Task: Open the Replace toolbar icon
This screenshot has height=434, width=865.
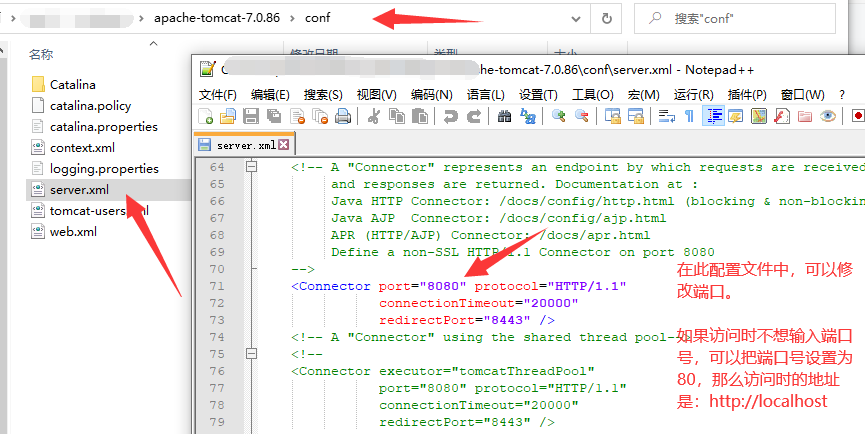Action: click(x=528, y=116)
